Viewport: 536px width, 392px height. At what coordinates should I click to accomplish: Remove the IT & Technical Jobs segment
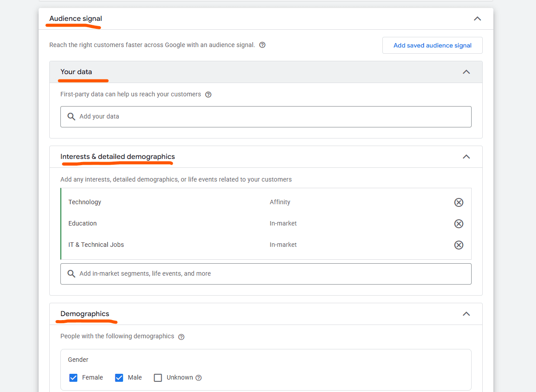(459, 245)
